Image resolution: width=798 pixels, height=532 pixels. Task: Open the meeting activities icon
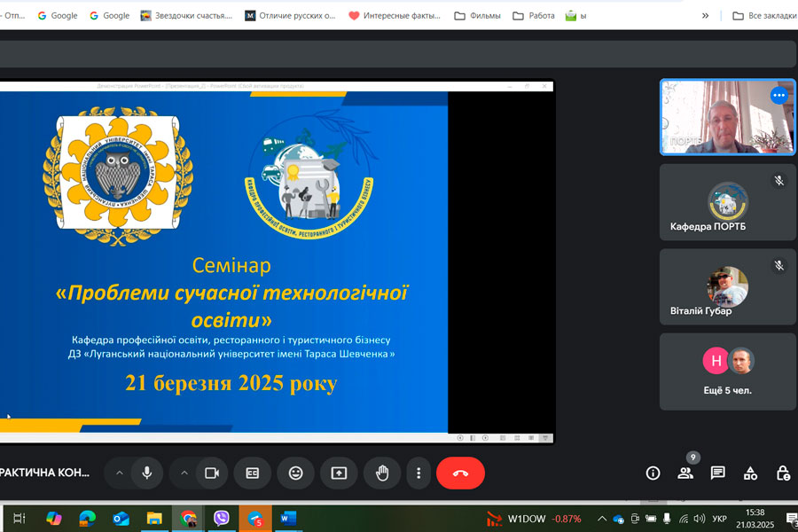pos(750,473)
